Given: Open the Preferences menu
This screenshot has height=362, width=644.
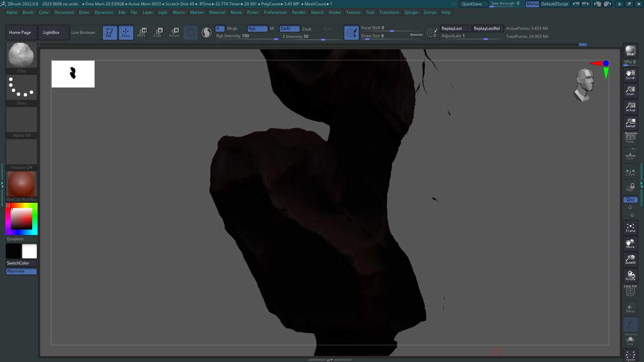Looking at the screenshot, I should click(x=275, y=12).
